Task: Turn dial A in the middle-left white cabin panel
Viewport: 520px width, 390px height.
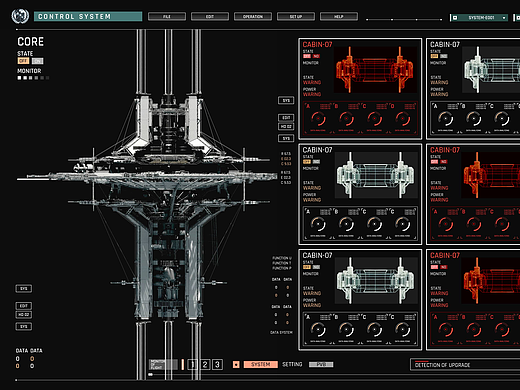Action: pyautogui.click(x=318, y=224)
